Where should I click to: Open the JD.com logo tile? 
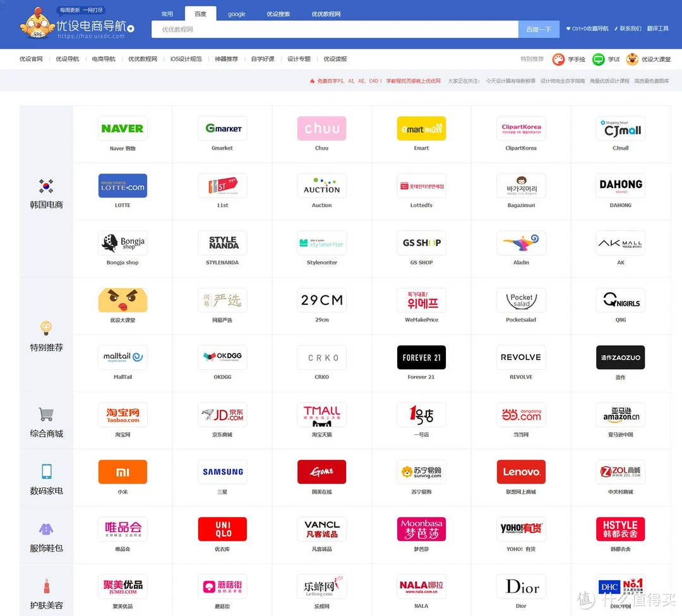(x=222, y=415)
